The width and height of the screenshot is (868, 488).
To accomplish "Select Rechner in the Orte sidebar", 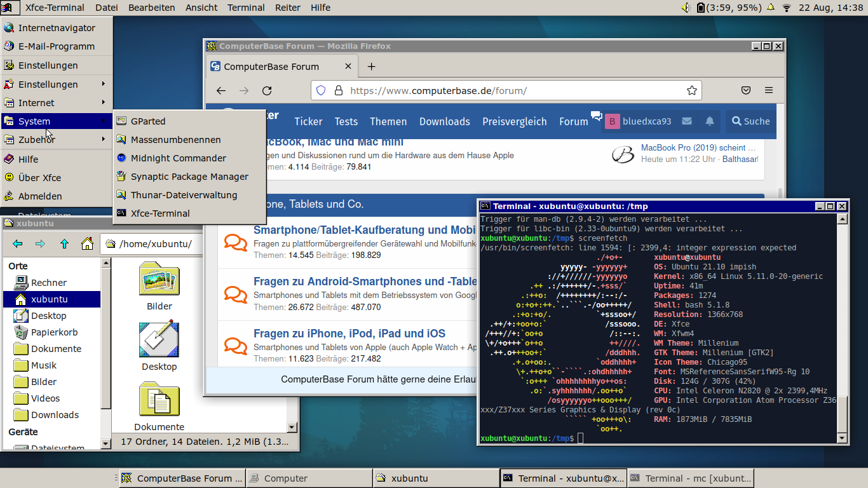I will pos(52,283).
